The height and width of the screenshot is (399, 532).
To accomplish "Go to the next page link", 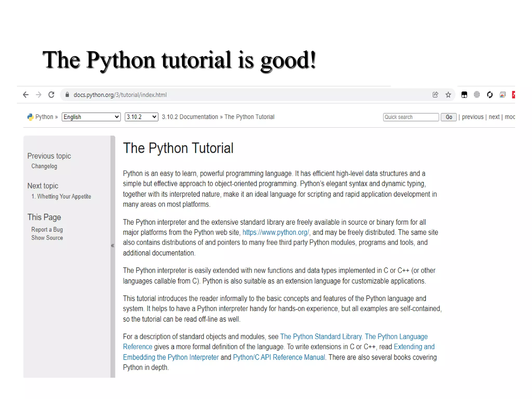I will coord(494,117).
